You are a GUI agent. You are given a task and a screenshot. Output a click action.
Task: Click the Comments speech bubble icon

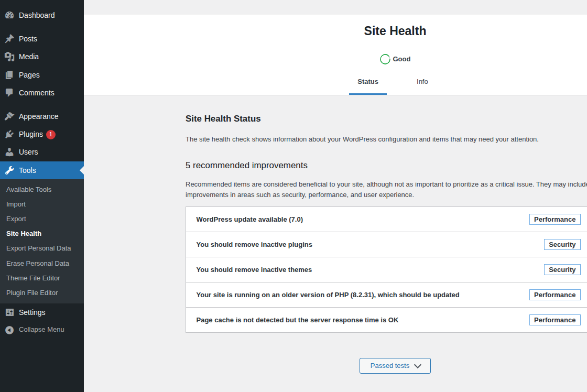(9, 93)
